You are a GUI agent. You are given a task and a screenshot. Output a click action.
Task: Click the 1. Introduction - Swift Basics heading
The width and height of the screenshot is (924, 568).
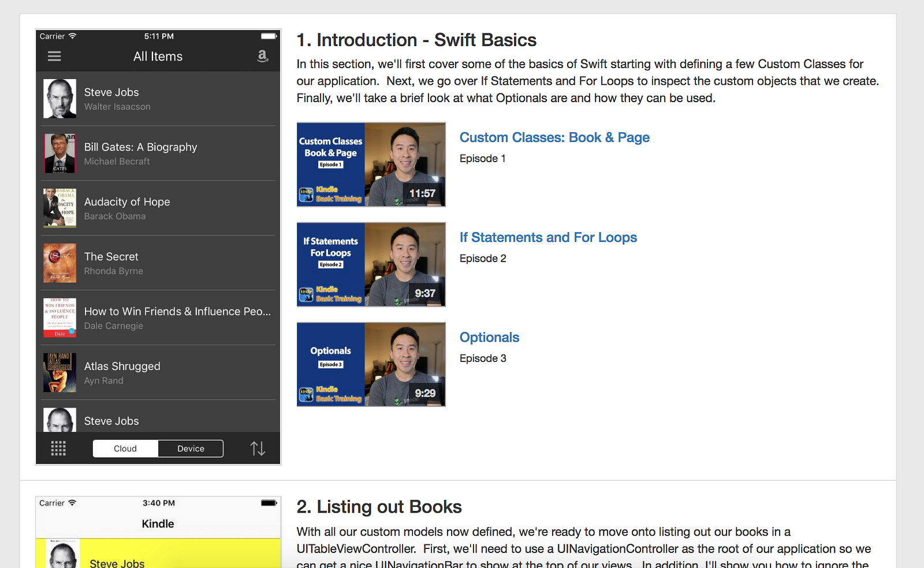[x=416, y=40]
